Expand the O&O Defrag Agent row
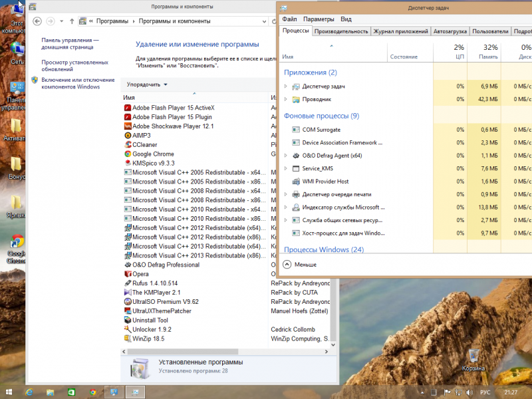The image size is (532, 399). pos(286,156)
